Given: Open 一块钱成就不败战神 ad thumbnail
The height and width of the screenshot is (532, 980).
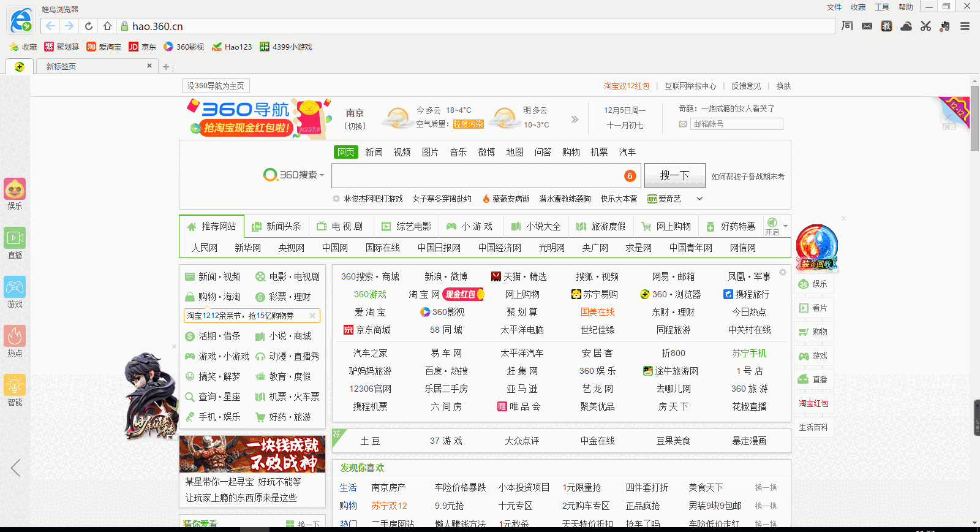Looking at the screenshot, I should click(252, 454).
